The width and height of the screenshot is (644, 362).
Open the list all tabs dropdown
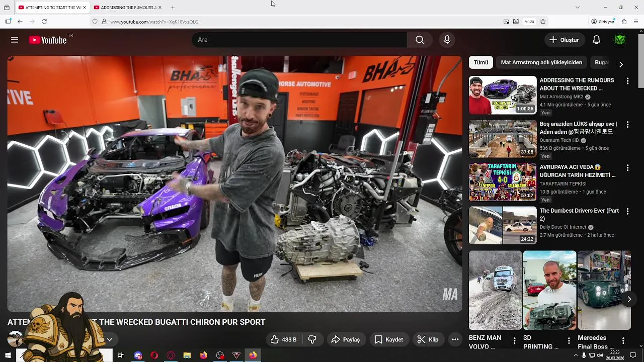[x=577, y=7]
